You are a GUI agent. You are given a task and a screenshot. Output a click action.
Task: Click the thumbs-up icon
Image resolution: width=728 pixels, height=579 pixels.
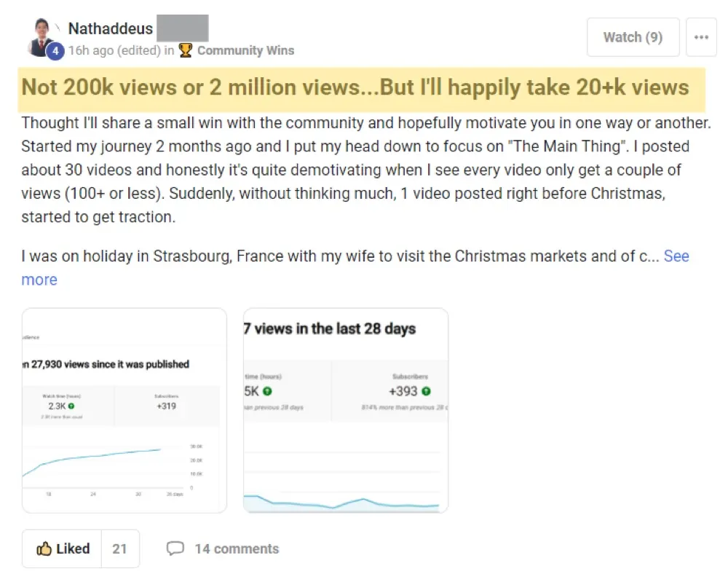(x=44, y=548)
